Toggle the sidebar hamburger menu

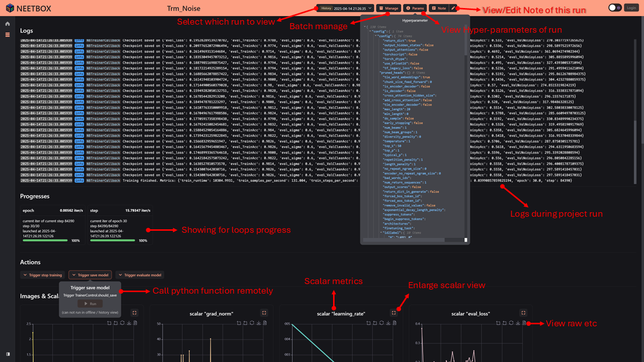click(x=7, y=35)
